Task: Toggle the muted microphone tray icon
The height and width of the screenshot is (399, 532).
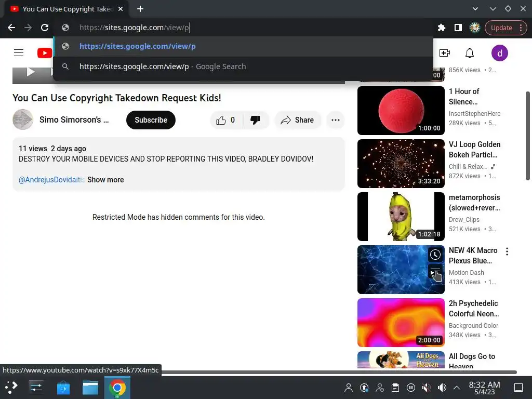Action: coord(427,388)
